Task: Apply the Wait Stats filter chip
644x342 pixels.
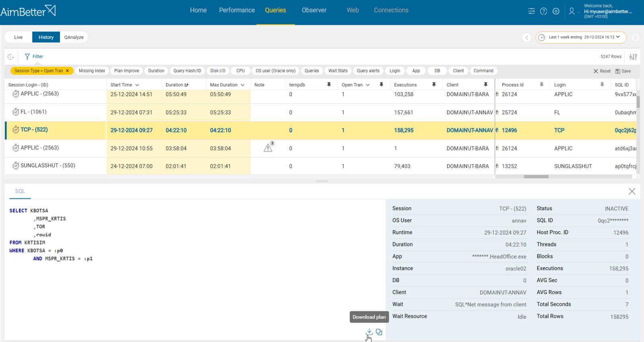Action: coord(338,71)
